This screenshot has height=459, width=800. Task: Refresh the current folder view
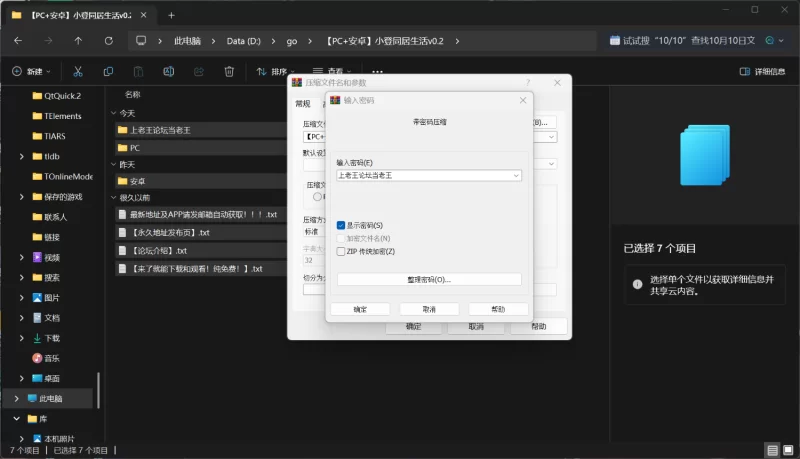click(x=109, y=41)
